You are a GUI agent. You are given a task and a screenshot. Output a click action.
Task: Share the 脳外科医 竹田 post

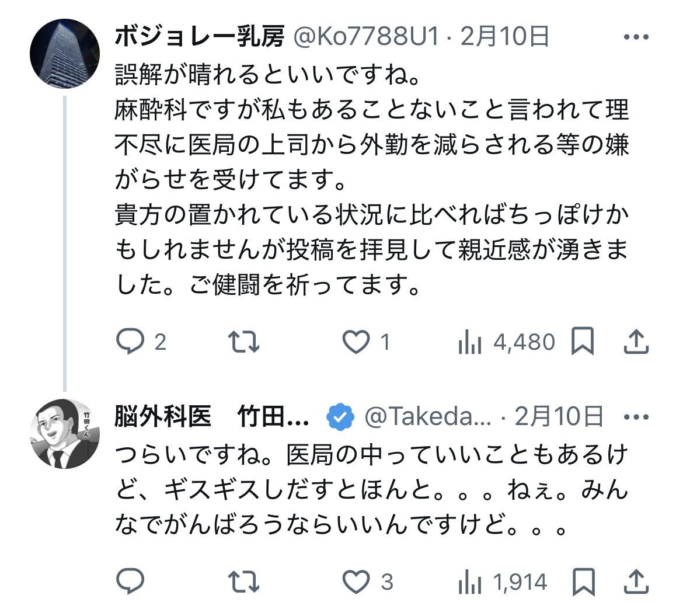pos(636,582)
